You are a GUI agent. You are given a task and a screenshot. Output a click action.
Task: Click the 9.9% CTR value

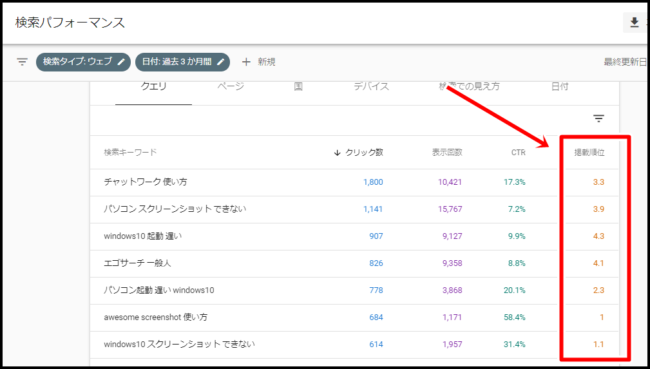[517, 236]
